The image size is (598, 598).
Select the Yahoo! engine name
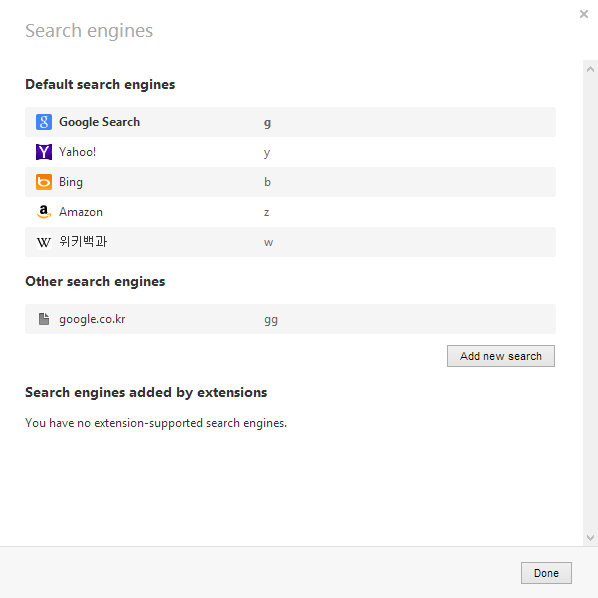click(x=77, y=152)
